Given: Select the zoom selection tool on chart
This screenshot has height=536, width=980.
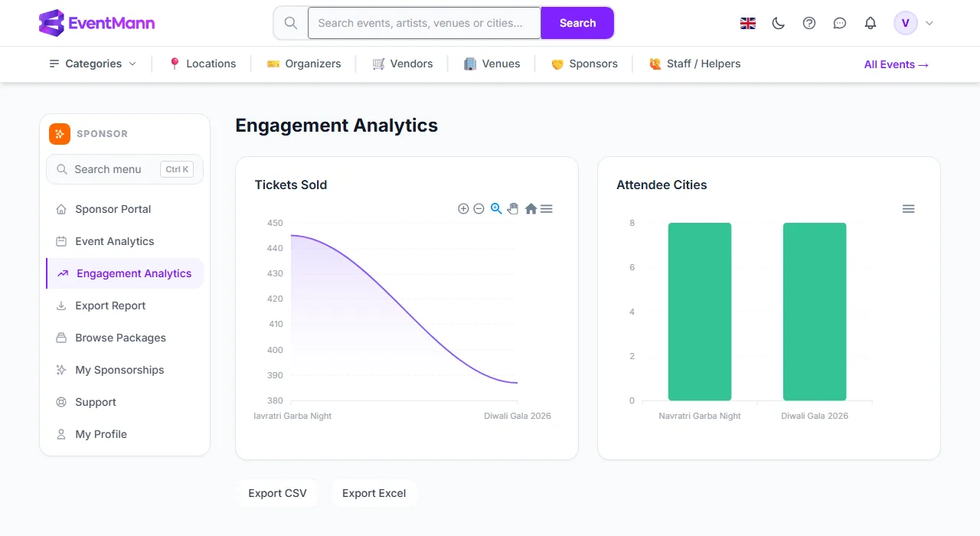Looking at the screenshot, I should coord(496,208).
